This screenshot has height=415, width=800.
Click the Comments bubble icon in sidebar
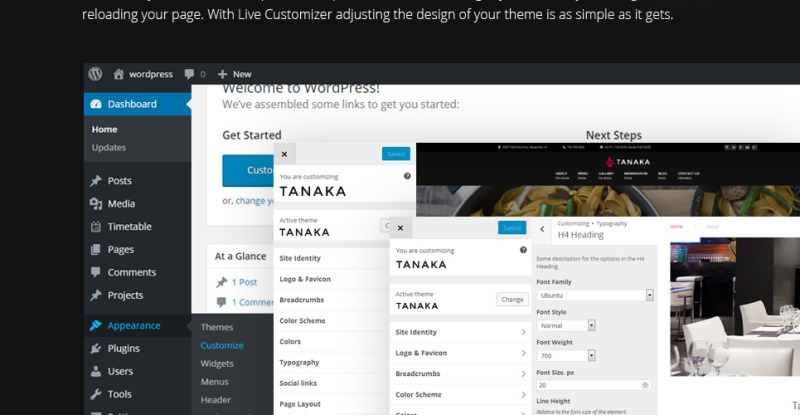point(96,272)
